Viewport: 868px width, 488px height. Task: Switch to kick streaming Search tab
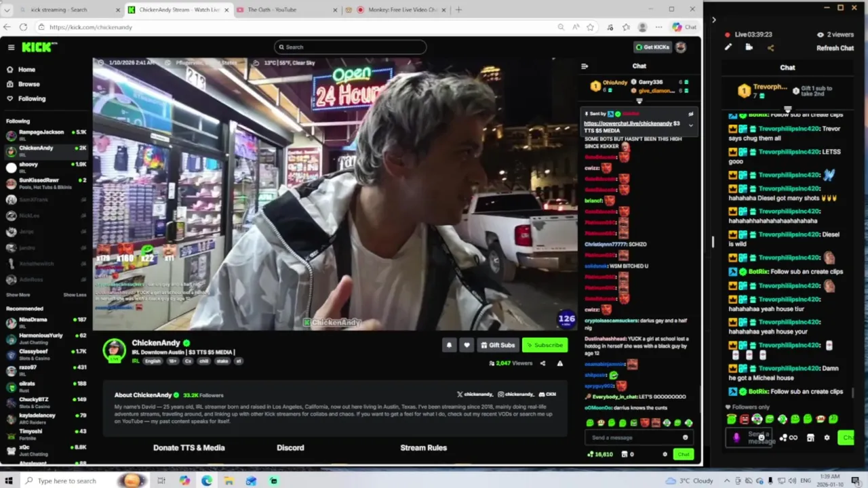pyautogui.click(x=68, y=9)
